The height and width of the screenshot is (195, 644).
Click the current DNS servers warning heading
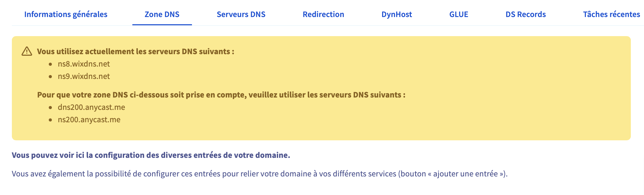point(136,52)
